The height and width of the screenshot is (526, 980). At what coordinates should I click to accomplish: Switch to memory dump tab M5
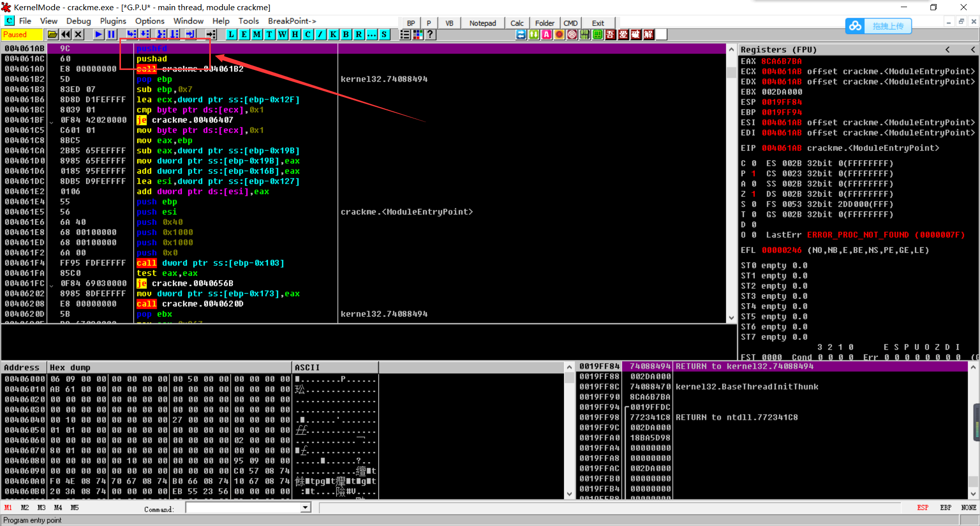click(x=75, y=508)
